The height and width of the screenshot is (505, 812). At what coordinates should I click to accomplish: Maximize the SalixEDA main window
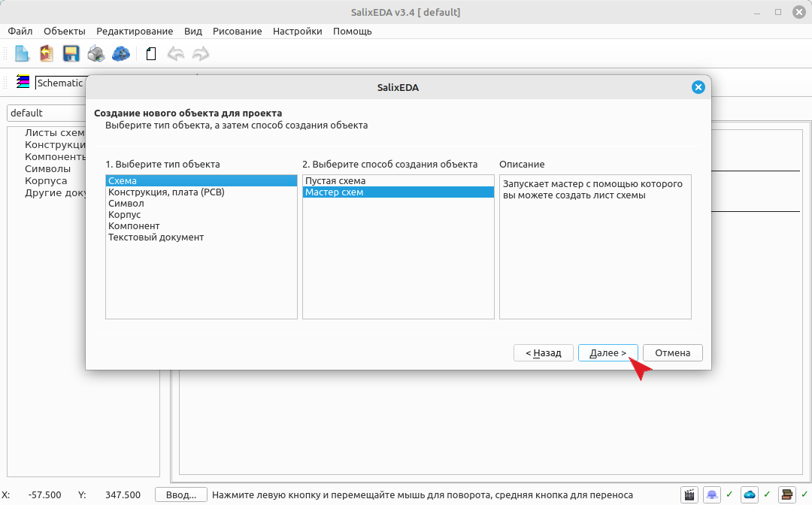point(778,12)
